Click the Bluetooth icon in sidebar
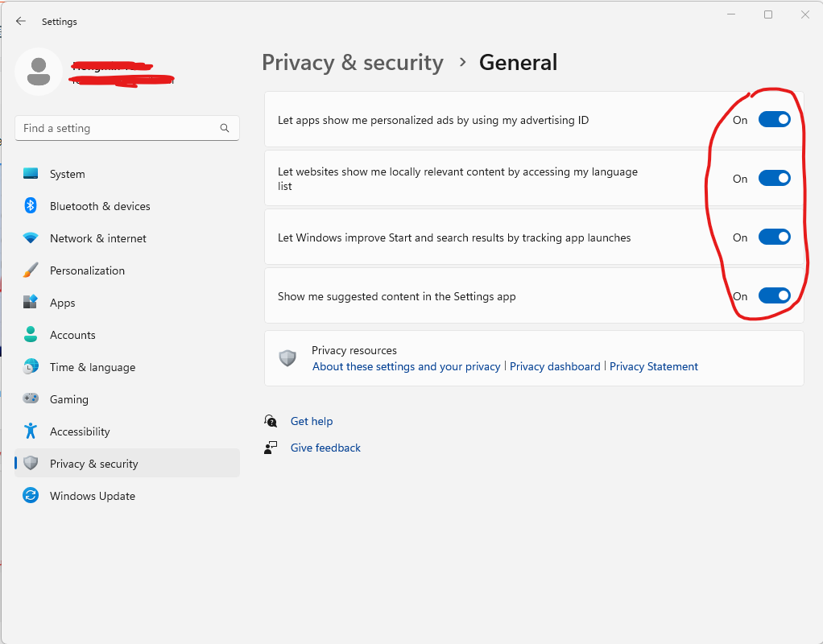 [x=31, y=206]
